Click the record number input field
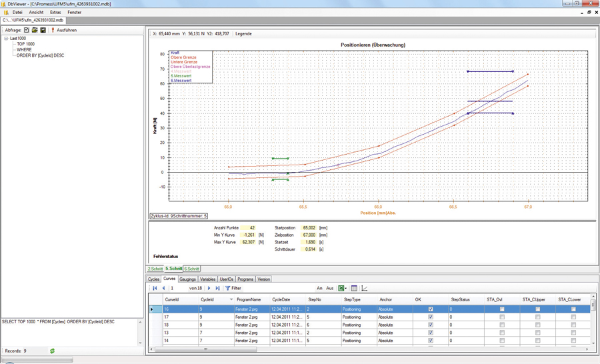Screen dimensions: 600x364 (178, 289)
